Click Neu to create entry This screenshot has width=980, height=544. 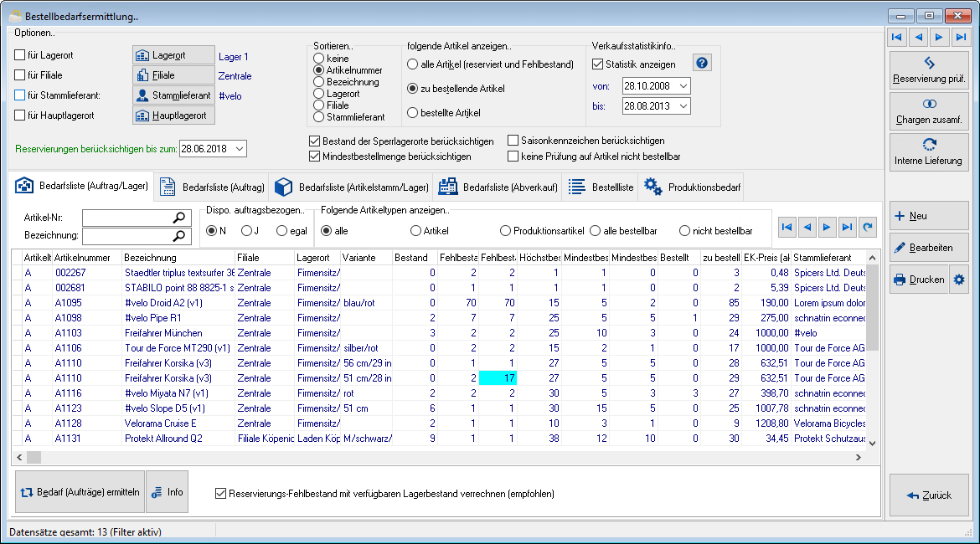[929, 215]
